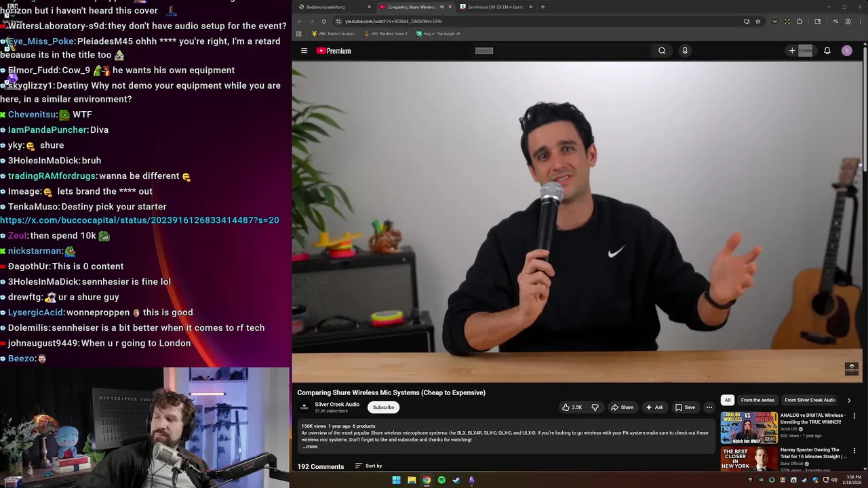Open the YouTube notifications bell
Image resolution: width=868 pixels, height=488 pixels.
(827, 51)
